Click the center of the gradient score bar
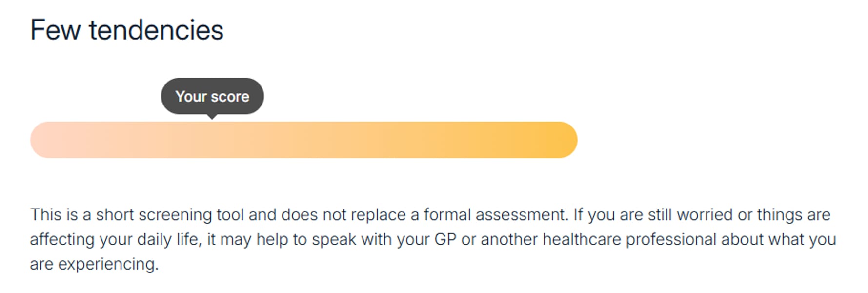The width and height of the screenshot is (868, 293). point(303,140)
